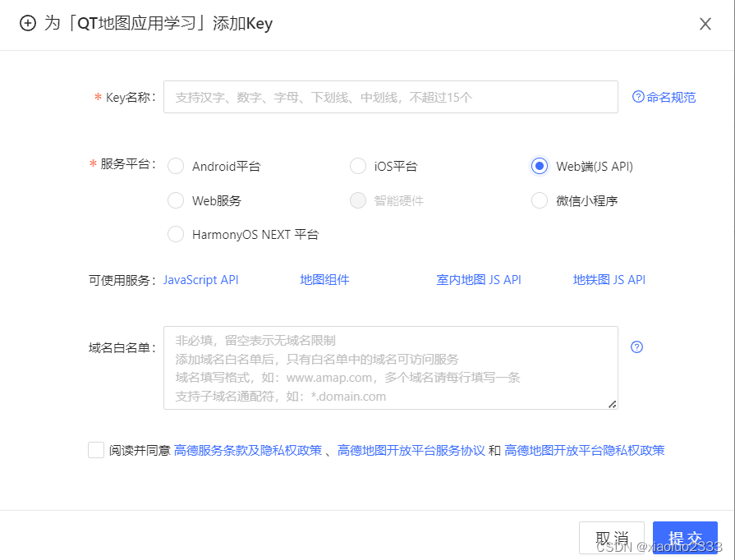Open the 地铁图 JS API link
The width and height of the screenshot is (735, 560).
(x=609, y=280)
